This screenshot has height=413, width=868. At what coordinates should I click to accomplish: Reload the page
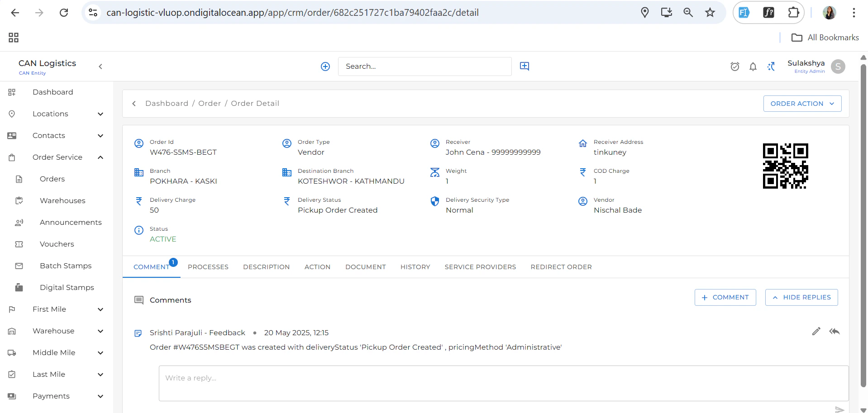64,13
